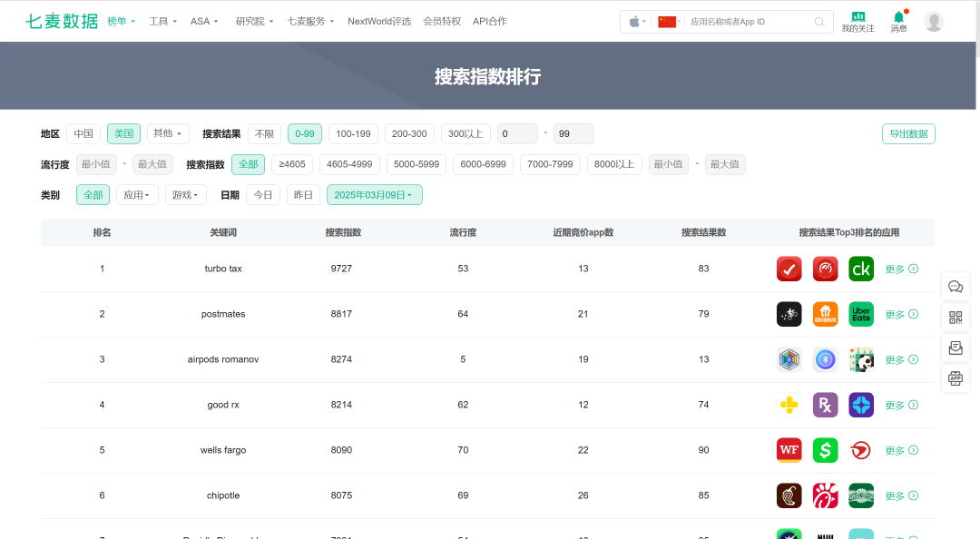Image resolution: width=980 pixels, height=539 pixels.
Task: Select 今日 date button
Action: click(263, 195)
